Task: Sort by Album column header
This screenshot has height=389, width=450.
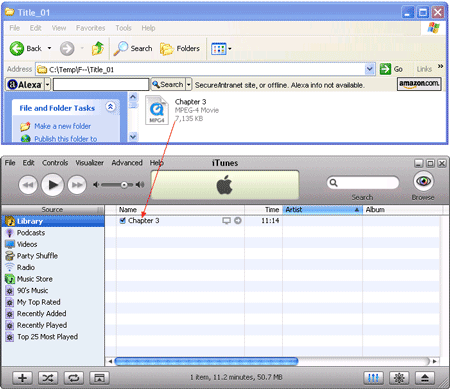Action: point(403,210)
